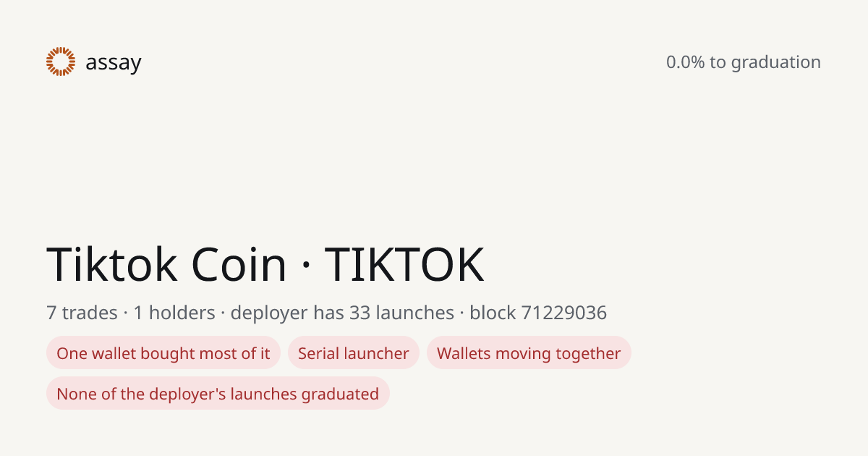Open the assay wordmark link
The height and width of the screenshot is (456, 868).
[113, 63]
